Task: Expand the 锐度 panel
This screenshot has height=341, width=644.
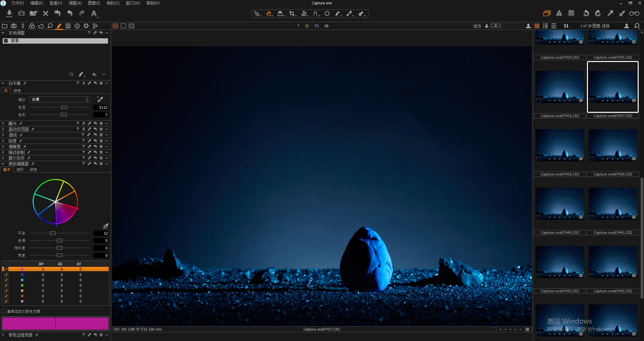Action: coord(3,141)
